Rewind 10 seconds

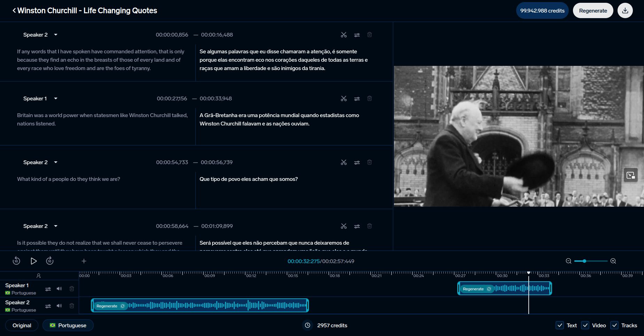[16, 261]
